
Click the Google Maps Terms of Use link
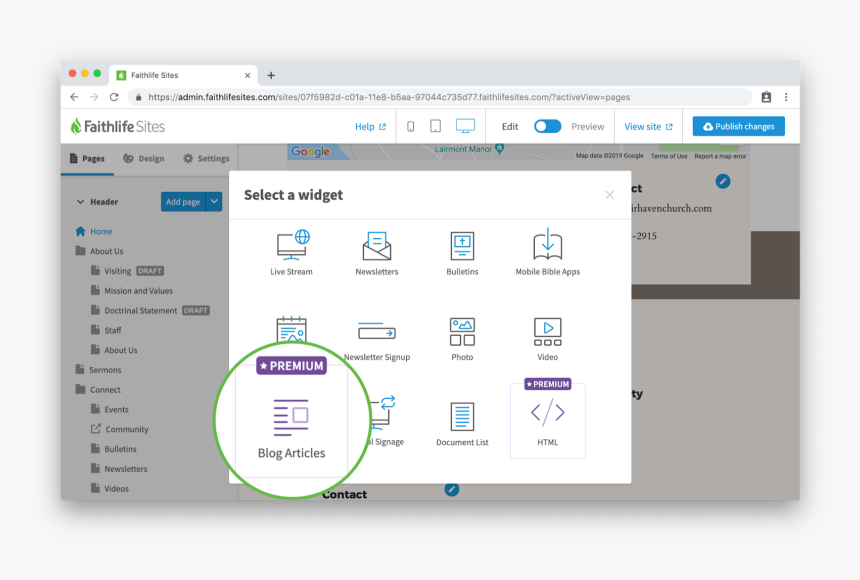pos(669,156)
